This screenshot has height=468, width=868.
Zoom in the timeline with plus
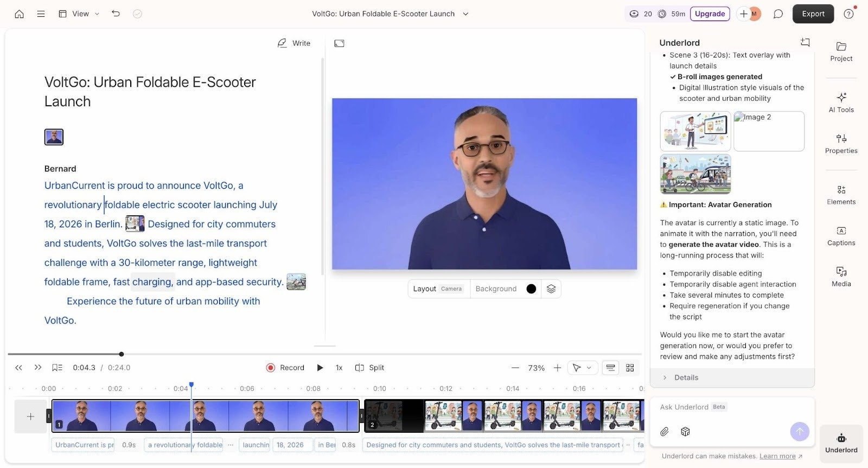coord(557,368)
